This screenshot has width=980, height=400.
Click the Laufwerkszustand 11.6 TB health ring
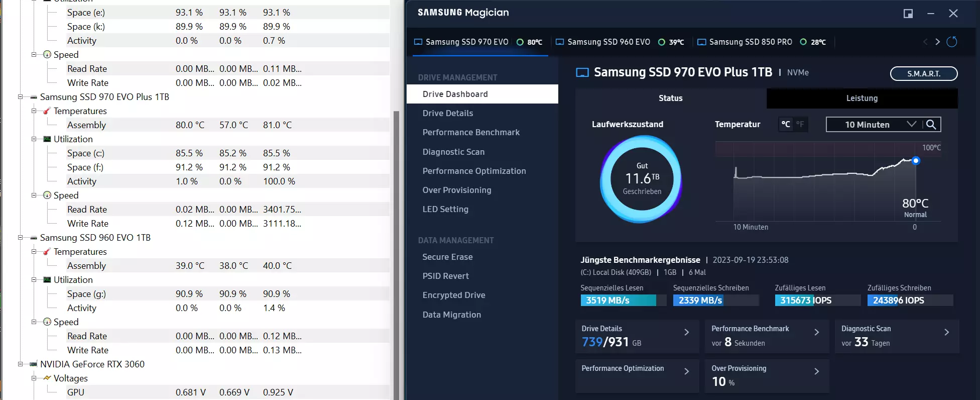642,179
